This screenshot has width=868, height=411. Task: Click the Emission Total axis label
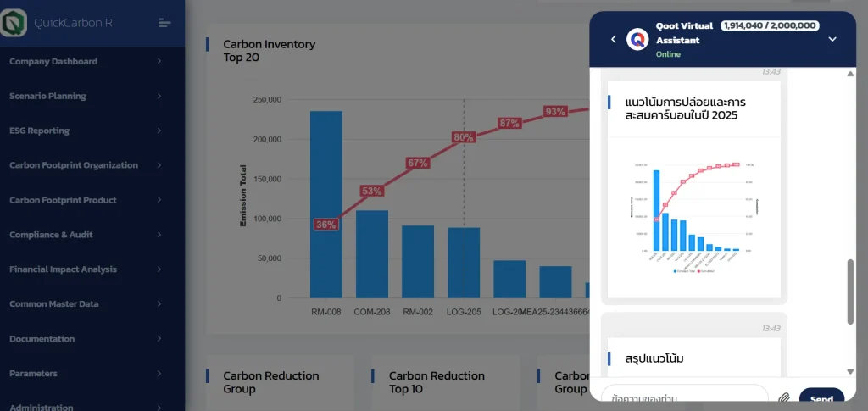tap(243, 195)
